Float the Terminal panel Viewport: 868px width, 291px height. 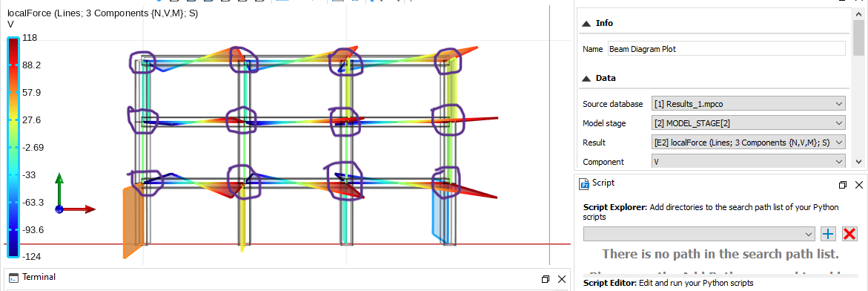pyautogui.click(x=546, y=279)
